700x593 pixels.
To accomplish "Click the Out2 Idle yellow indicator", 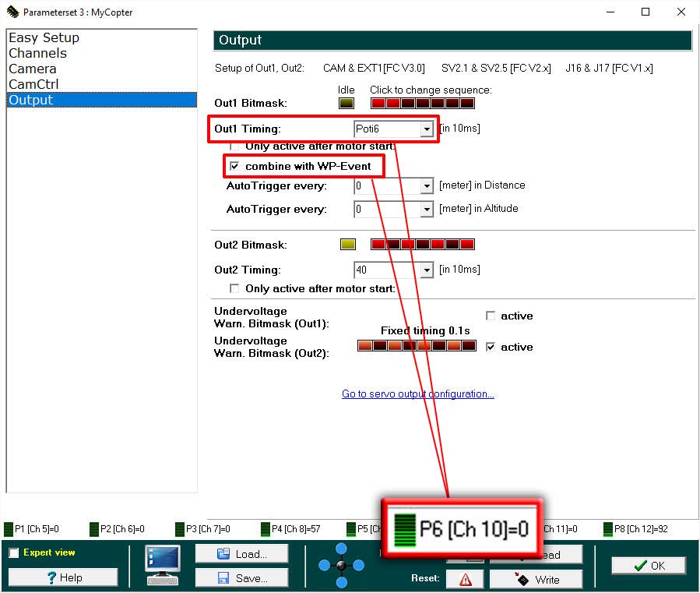I will tap(348, 245).
